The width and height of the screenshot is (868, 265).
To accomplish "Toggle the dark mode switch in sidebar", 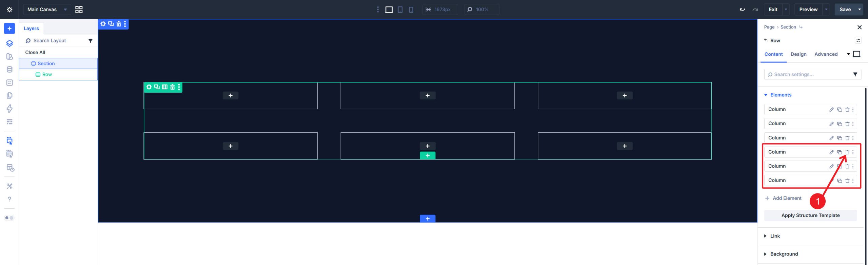I will click(9, 218).
